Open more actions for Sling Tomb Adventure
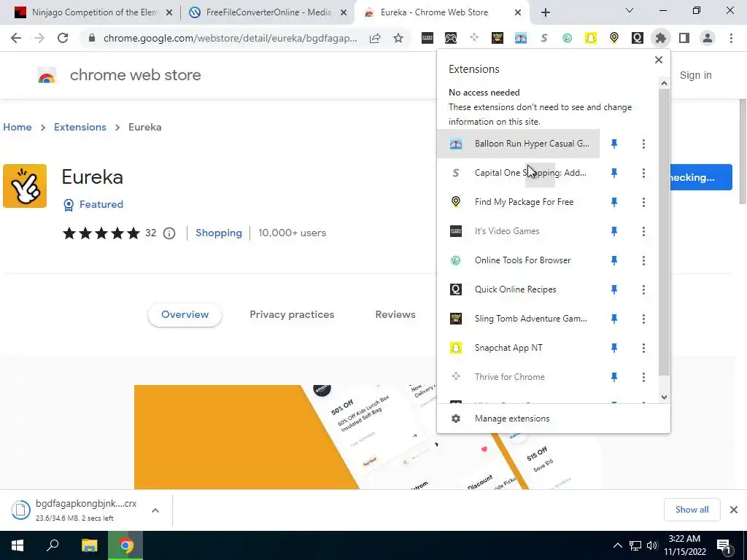747x560 pixels. (643, 319)
